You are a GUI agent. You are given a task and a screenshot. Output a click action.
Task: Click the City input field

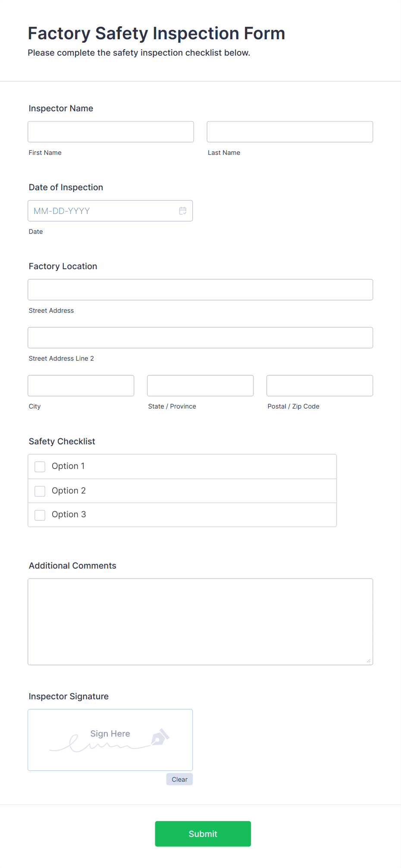click(81, 385)
